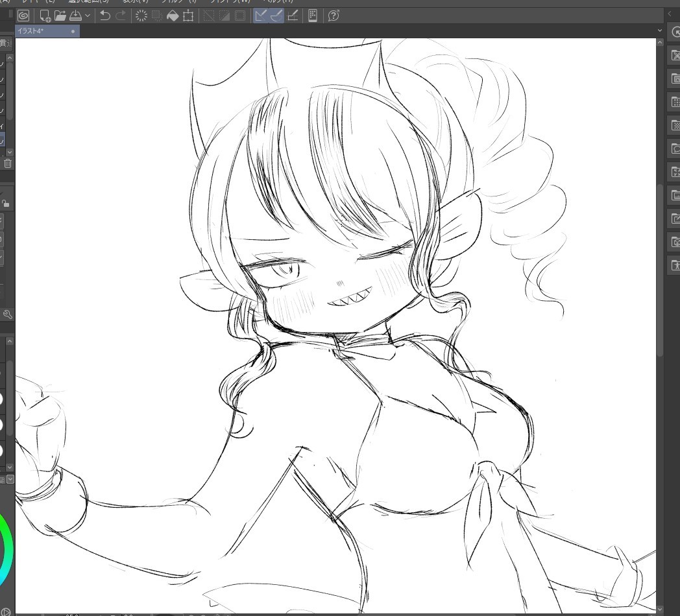Open the circled-arrow palette icon on right
Screen dimensions: 680x616
675,32
